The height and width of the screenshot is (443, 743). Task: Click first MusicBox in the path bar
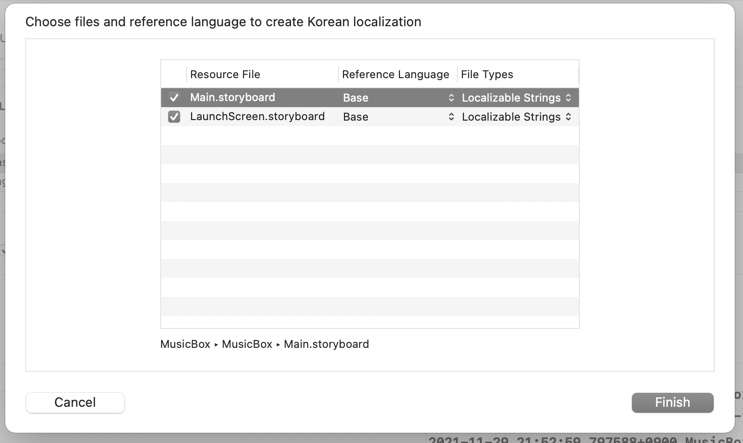185,344
